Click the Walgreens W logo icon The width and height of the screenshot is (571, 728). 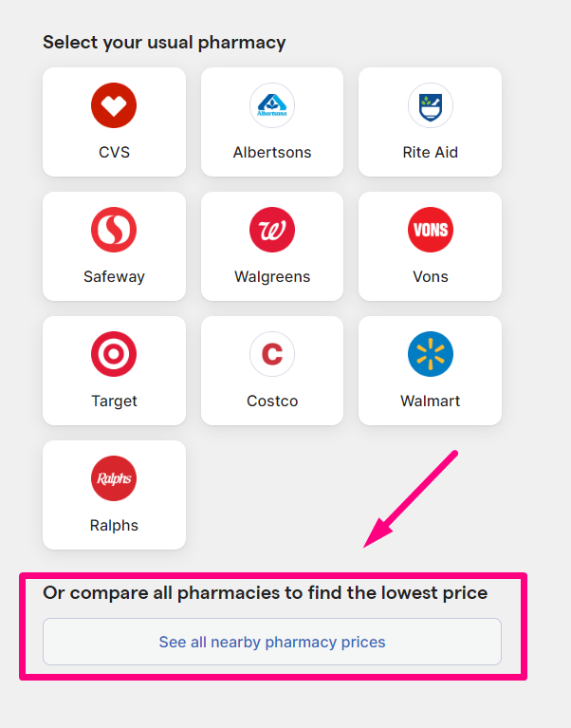point(272,230)
